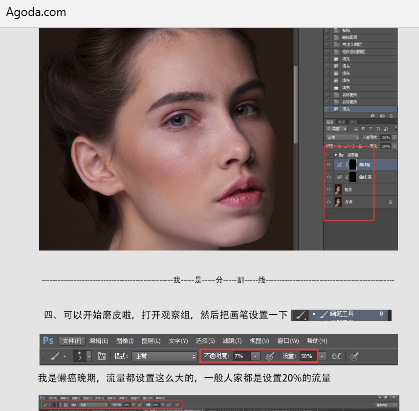The width and height of the screenshot is (419, 411).
Task: Select the adjustment icon on the second adjustment layer
Action: coord(339,177)
